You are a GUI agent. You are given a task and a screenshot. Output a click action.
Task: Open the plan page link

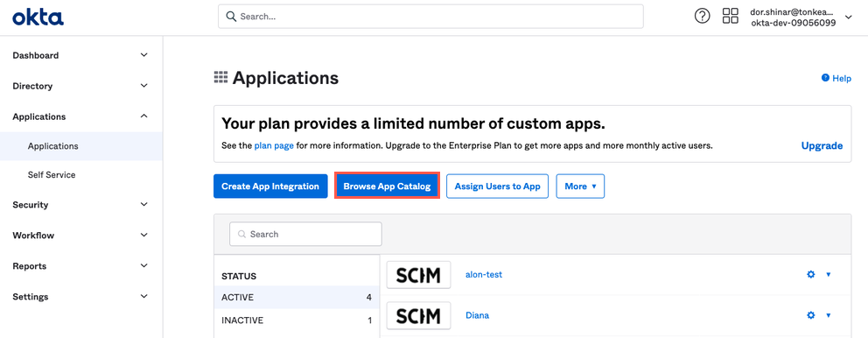pyautogui.click(x=274, y=146)
